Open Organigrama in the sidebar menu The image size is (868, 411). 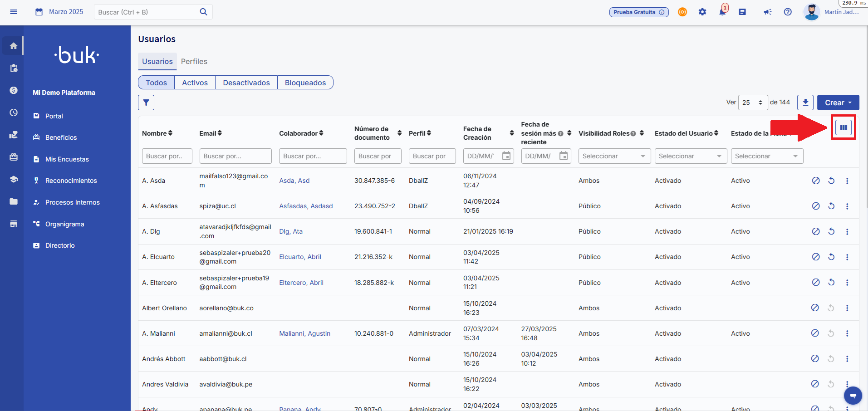click(64, 224)
